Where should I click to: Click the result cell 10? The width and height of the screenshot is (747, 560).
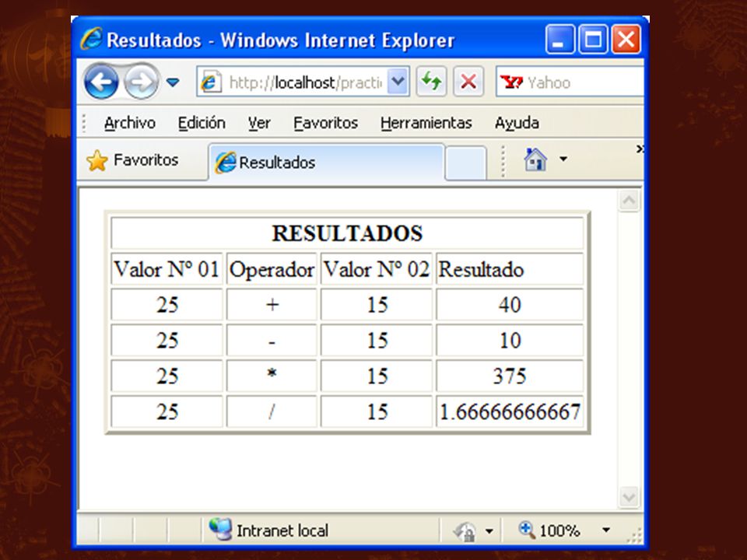point(510,341)
